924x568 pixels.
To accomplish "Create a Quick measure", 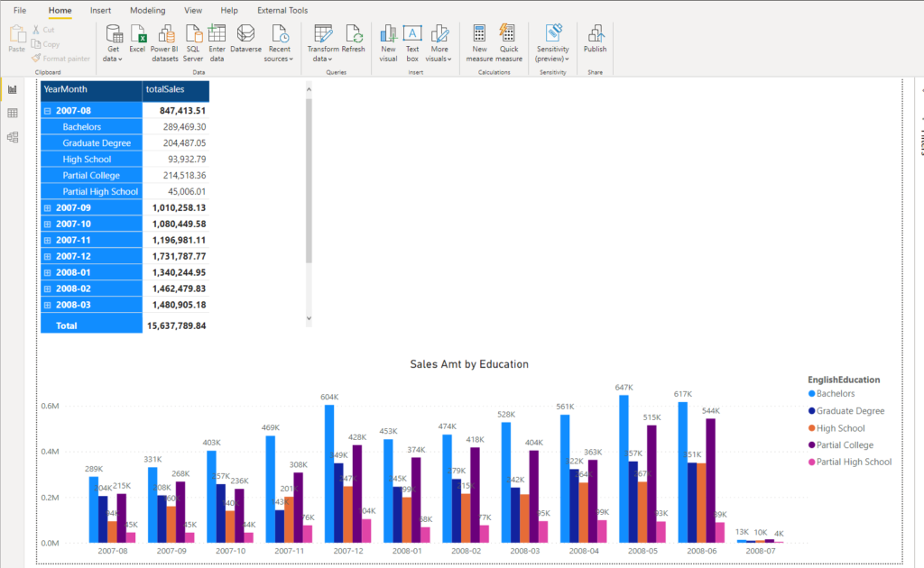I will click(509, 43).
